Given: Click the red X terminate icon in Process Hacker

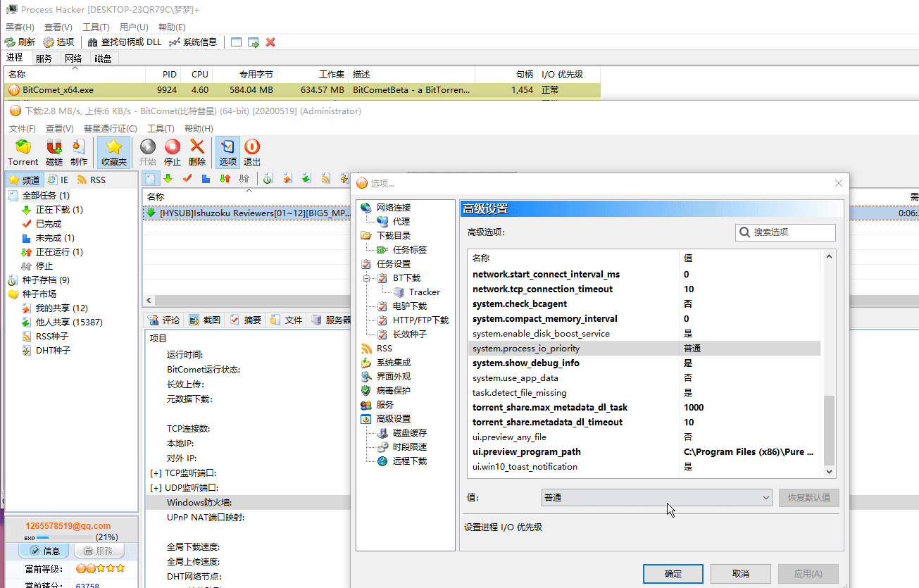Looking at the screenshot, I should pyautogui.click(x=270, y=42).
